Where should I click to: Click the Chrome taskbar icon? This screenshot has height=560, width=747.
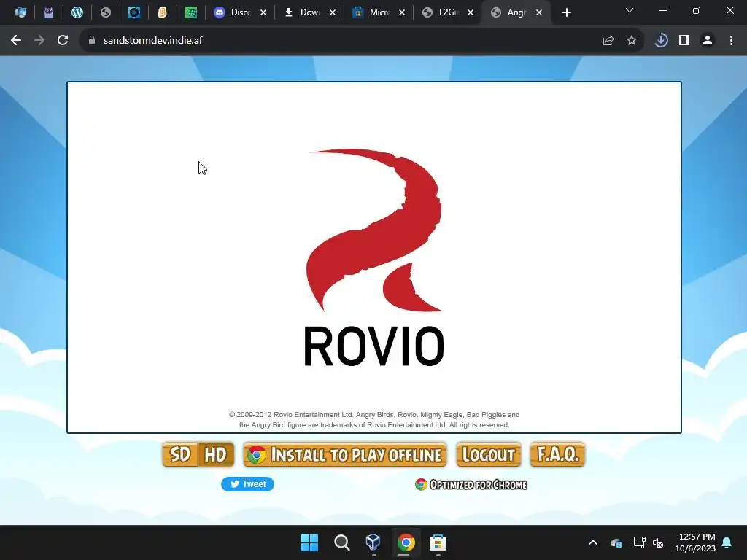pyautogui.click(x=406, y=542)
